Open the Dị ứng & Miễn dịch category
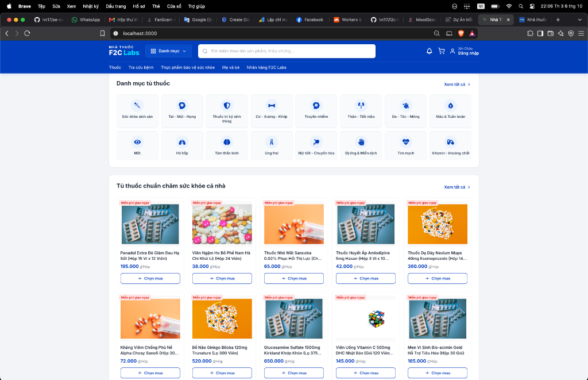The image size is (588, 380). [361, 145]
